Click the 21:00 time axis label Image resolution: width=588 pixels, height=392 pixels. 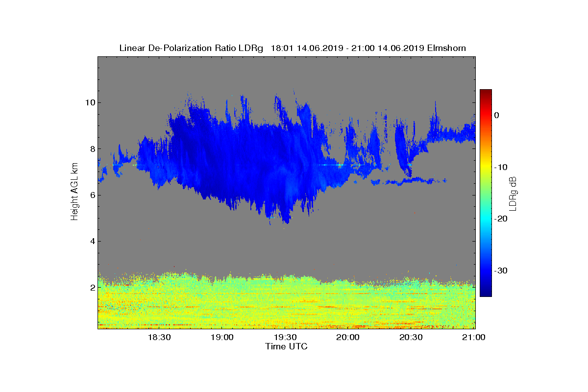(x=474, y=338)
